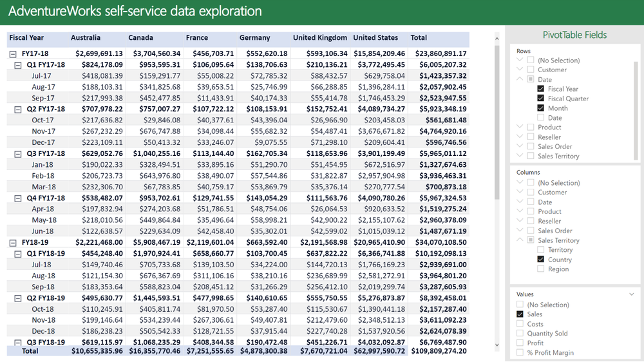Check Sales Order checkbox in Rows

531,146
